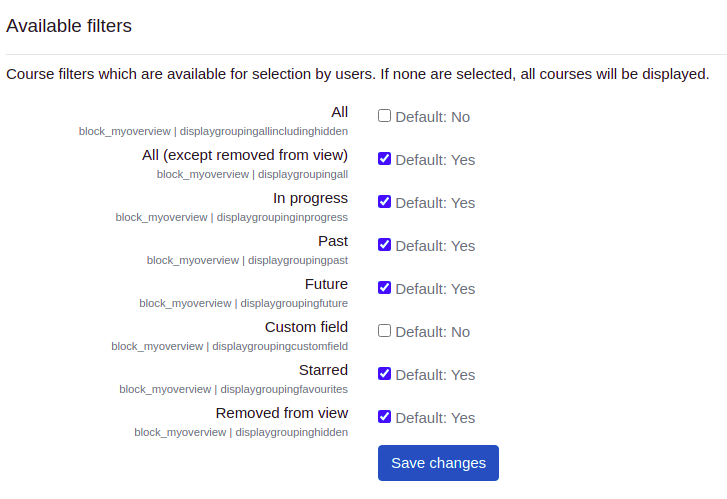Enable the Custom field filter checkbox
The width and height of the screenshot is (727, 499).
pyautogui.click(x=384, y=331)
